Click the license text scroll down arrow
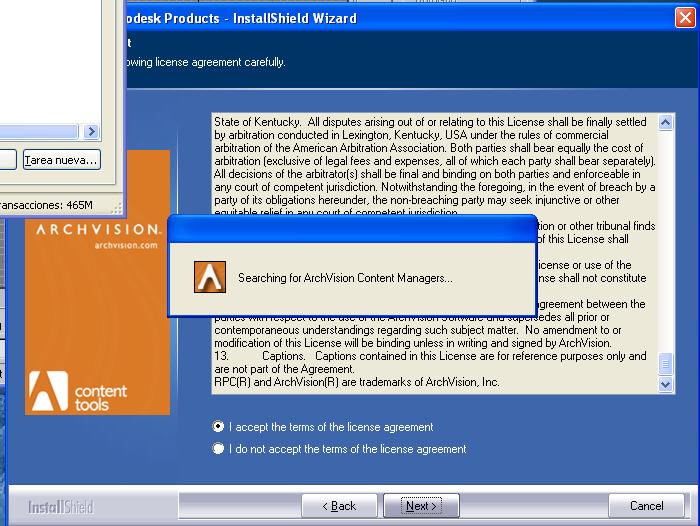 tap(665, 384)
